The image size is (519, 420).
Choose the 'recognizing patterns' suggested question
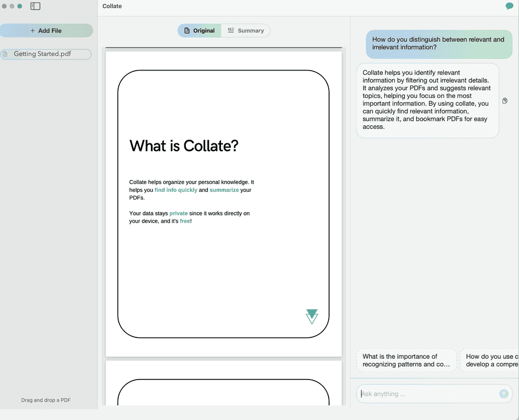pos(406,360)
